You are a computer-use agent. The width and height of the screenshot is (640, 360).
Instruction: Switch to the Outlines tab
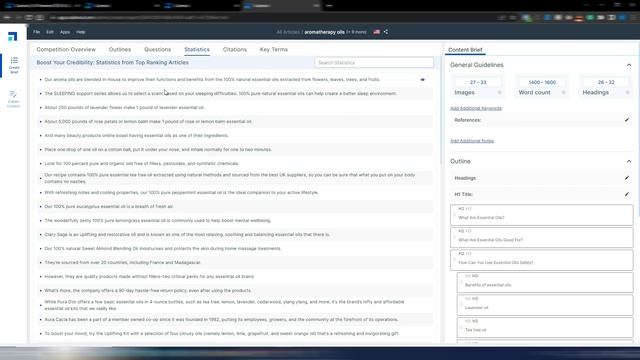click(120, 49)
